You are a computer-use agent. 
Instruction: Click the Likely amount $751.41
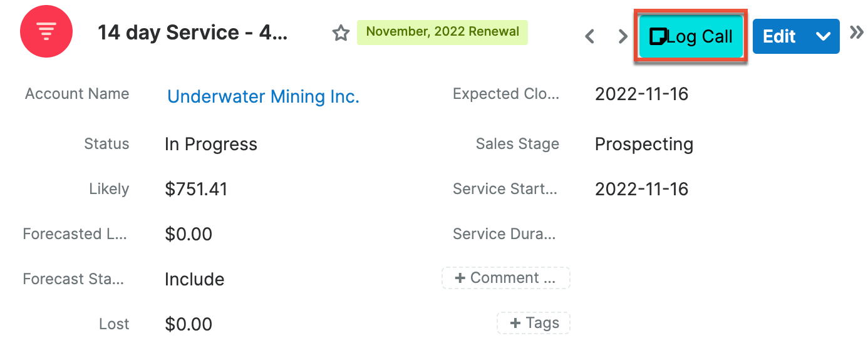pyautogui.click(x=196, y=189)
